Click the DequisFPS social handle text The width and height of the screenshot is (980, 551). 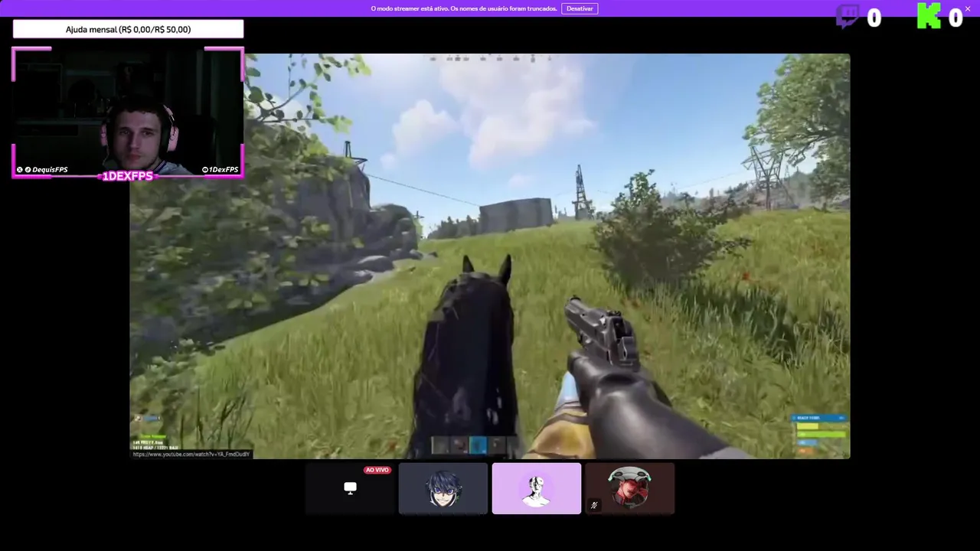50,170
